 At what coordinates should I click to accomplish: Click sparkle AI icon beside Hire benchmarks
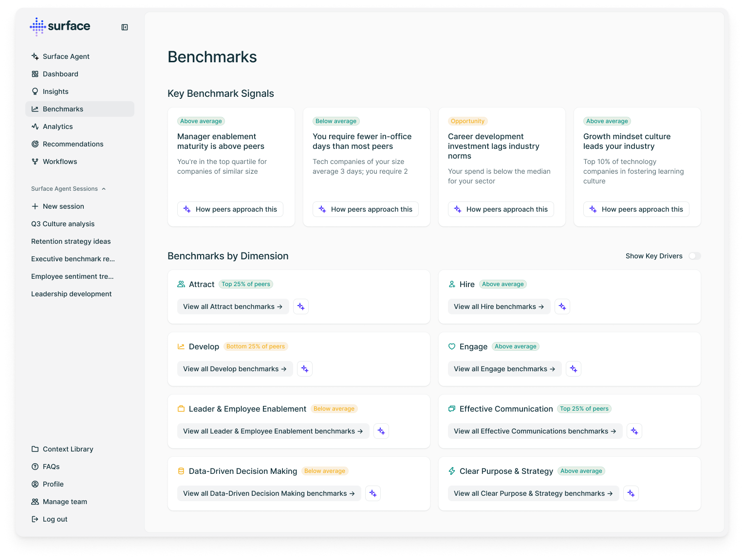pos(562,307)
